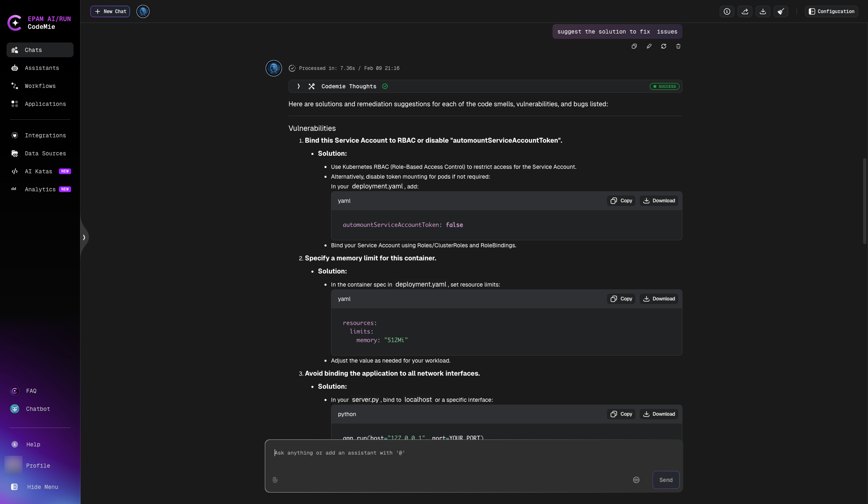Click the export chat download icon
Viewport: 868px width, 504px height.
pos(763,11)
